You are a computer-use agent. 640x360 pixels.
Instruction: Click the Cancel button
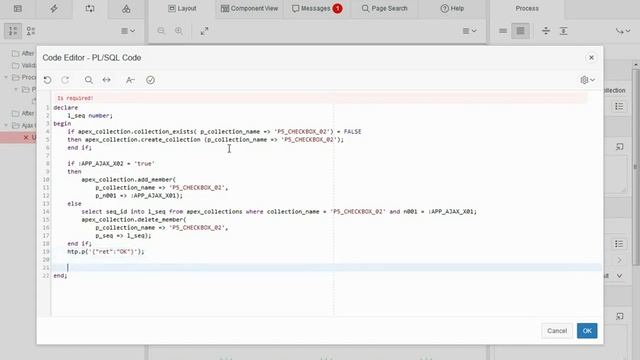(557, 331)
